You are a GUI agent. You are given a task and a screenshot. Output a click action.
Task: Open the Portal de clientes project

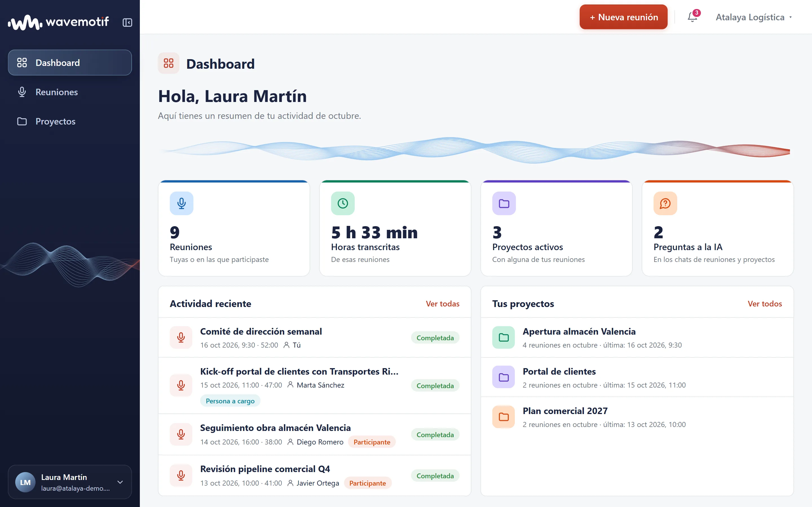(x=637, y=377)
